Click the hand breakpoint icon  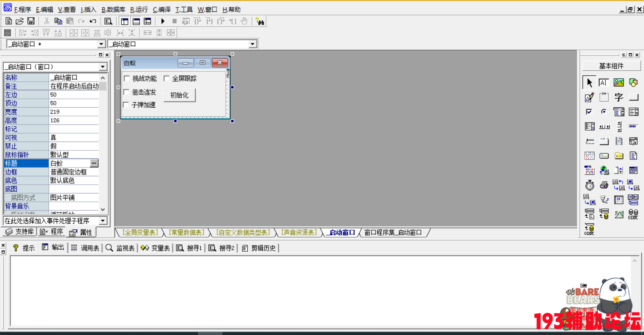click(244, 21)
